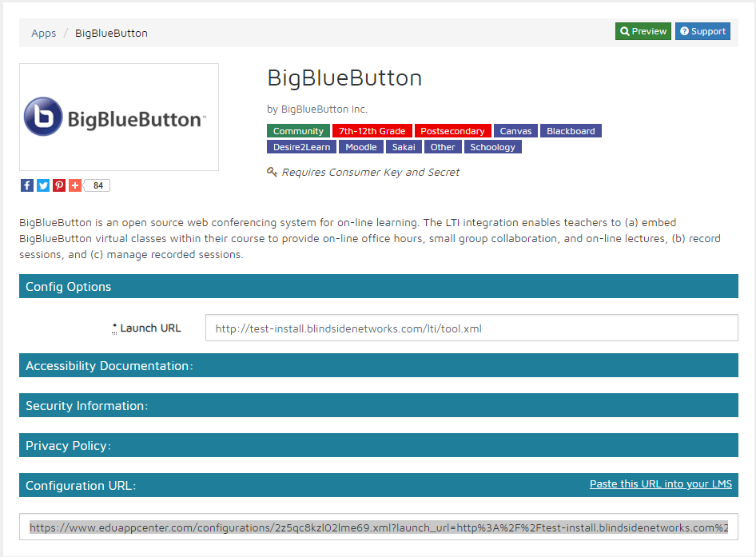Share the app on Facebook

pyautogui.click(x=27, y=185)
